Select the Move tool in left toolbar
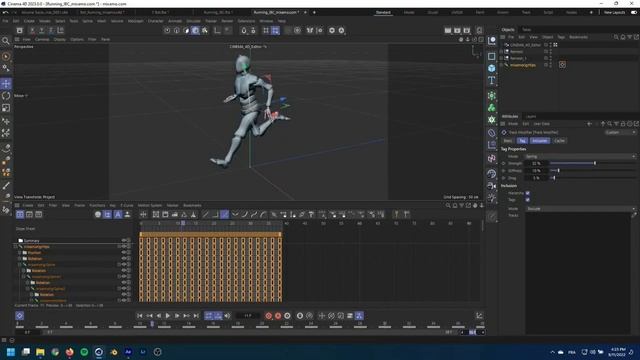 [6, 84]
